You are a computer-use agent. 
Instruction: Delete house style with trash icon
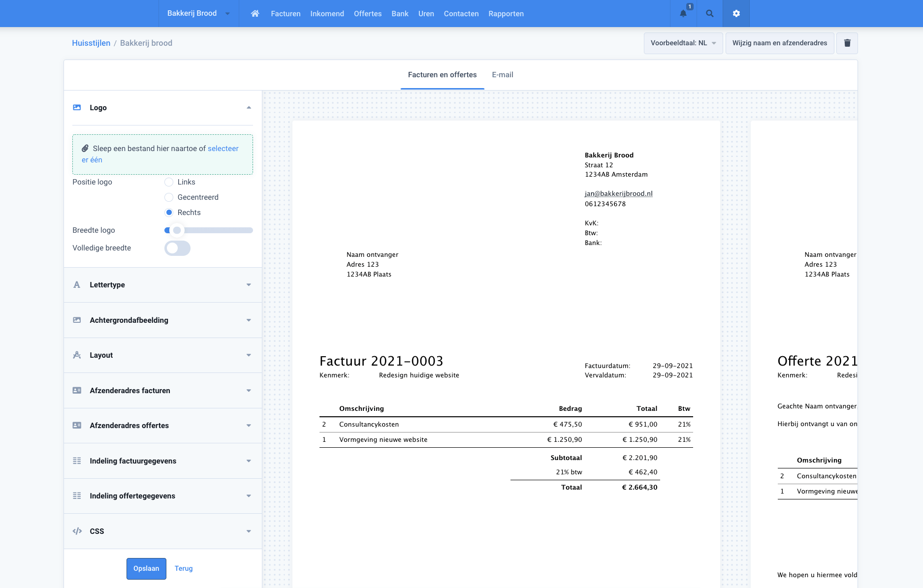(847, 43)
